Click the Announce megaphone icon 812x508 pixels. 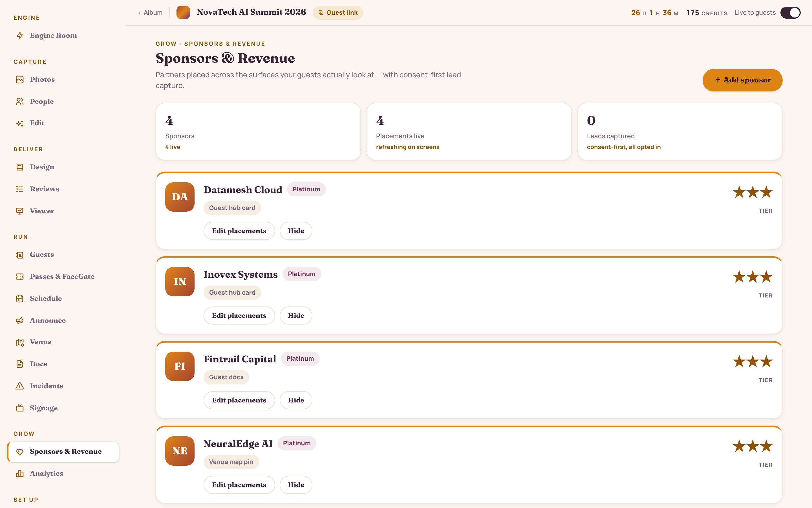coord(20,321)
